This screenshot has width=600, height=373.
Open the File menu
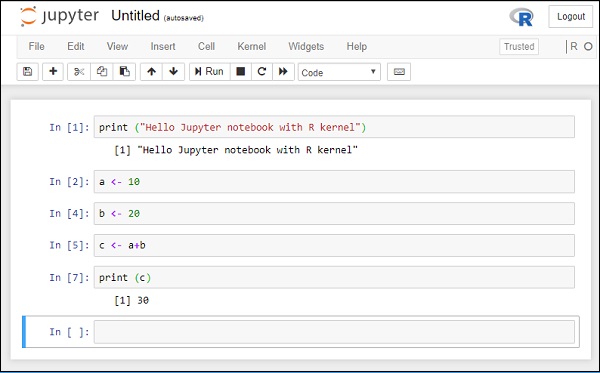[36, 46]
